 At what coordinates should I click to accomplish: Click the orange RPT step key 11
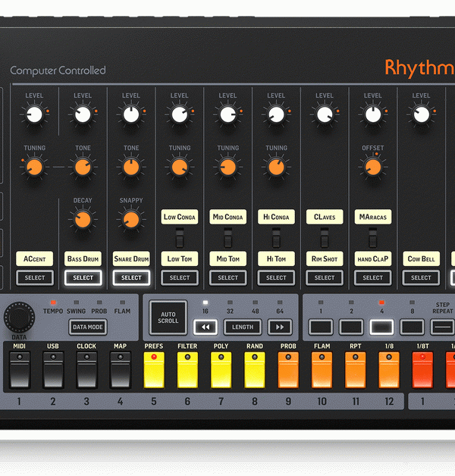coord(356,370)
